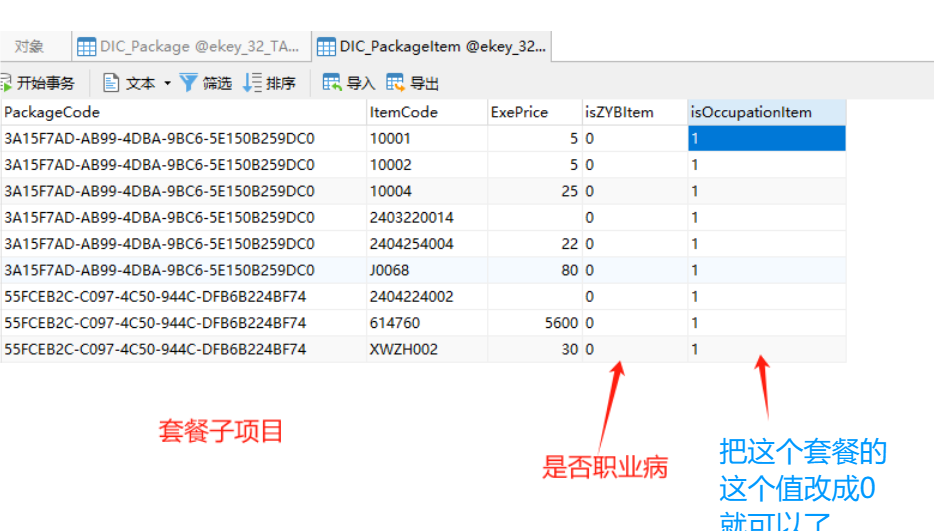Click the ExePrice column header
The width and height of the screenshot is (934, 531).
coord(535,112)
